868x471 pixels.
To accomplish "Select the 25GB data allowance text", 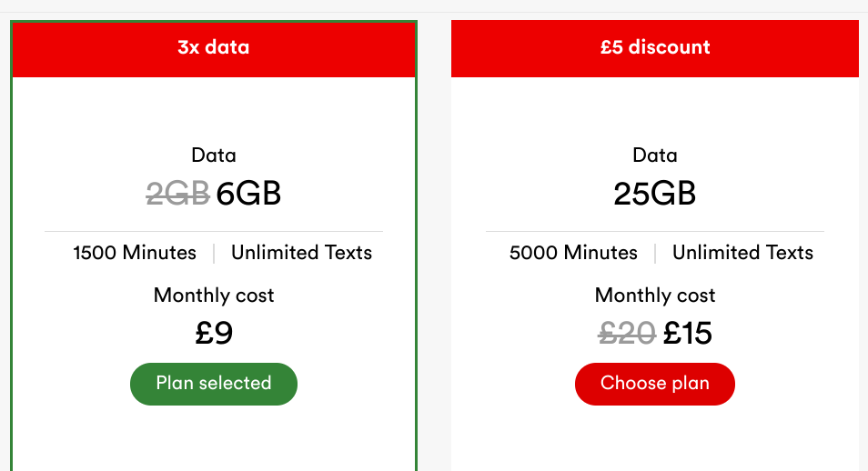I will click(x=655, y=194).
